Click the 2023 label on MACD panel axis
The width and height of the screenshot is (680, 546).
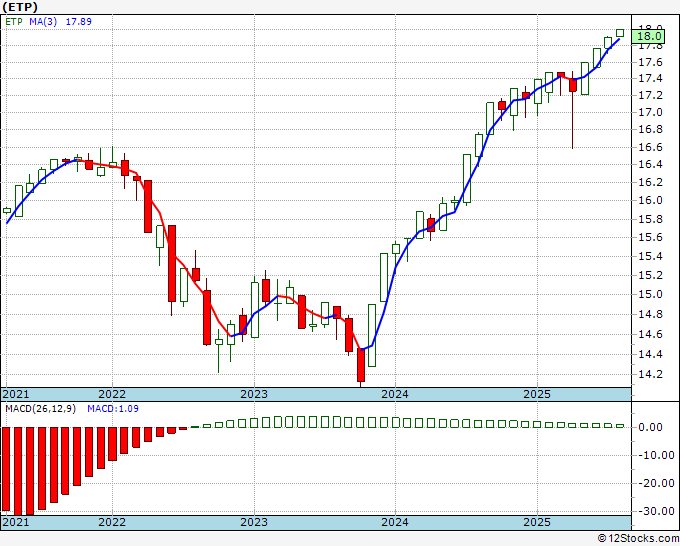[254, 522]
